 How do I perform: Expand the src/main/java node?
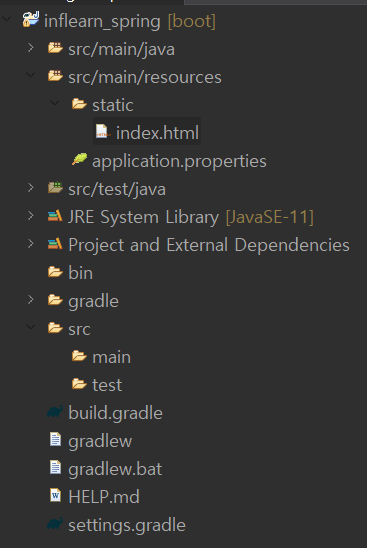pyautogui.click(x=31, y=48)
